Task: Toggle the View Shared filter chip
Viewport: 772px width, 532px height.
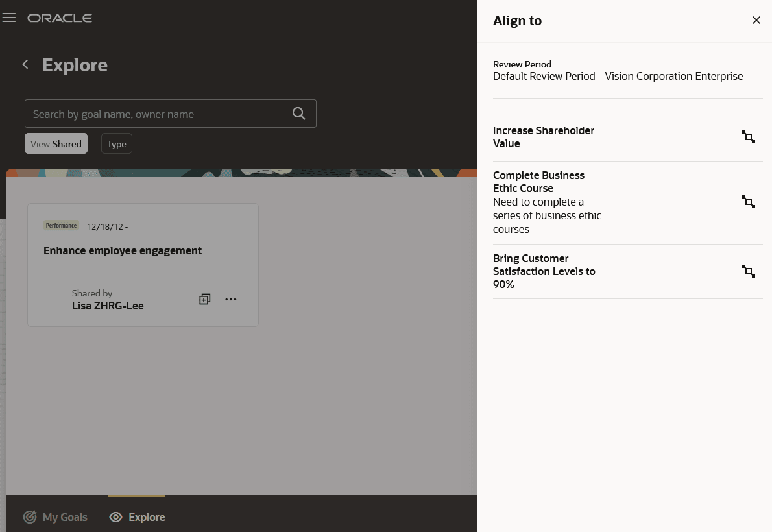Action: 56,144
